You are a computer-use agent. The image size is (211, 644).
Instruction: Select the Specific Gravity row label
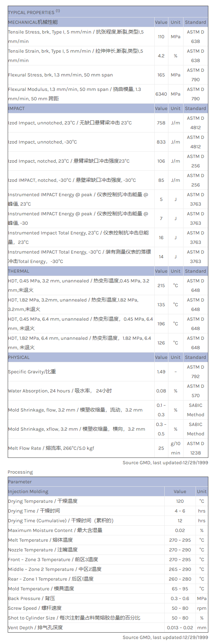point(32,372)
